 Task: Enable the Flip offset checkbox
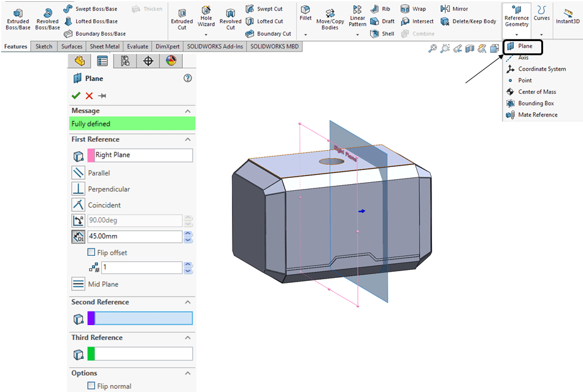91,252
